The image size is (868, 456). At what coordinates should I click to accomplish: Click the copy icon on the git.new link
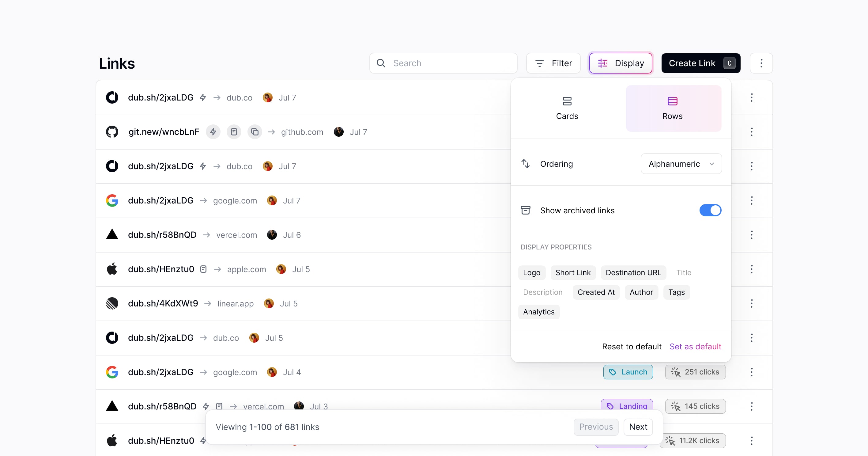[x=255, y=132]
